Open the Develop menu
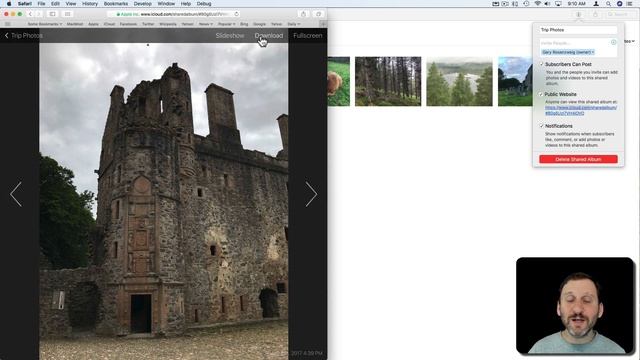640x360 pixels. 142,4
